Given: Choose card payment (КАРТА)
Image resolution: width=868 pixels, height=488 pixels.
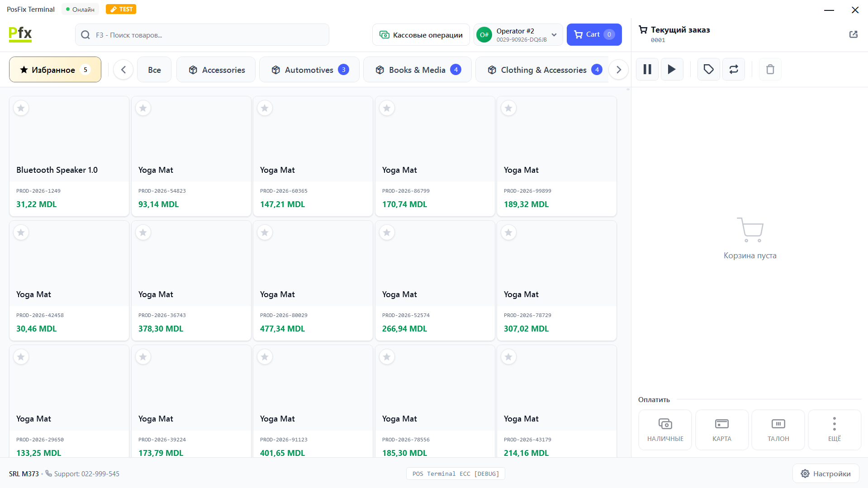Looking at the screenshot, I should point(721,430).
